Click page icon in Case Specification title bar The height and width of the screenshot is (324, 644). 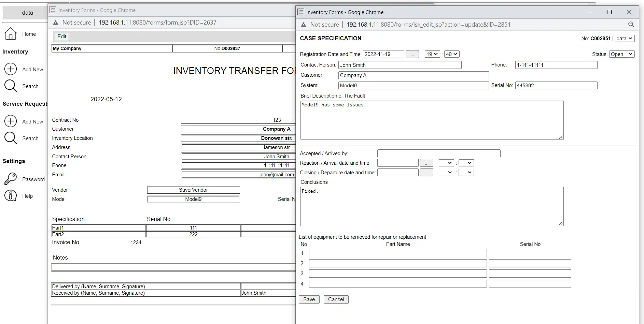tap(301, 12)
